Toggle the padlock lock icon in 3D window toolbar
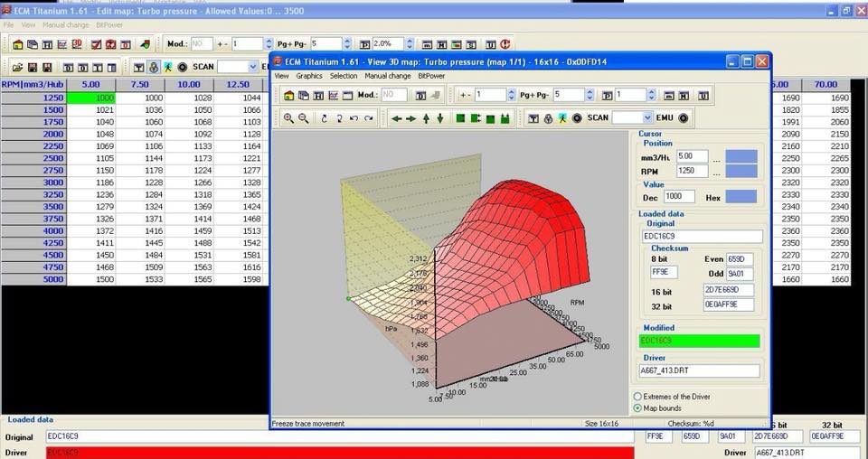Screen dimensions: 868x459 point(548,117)
